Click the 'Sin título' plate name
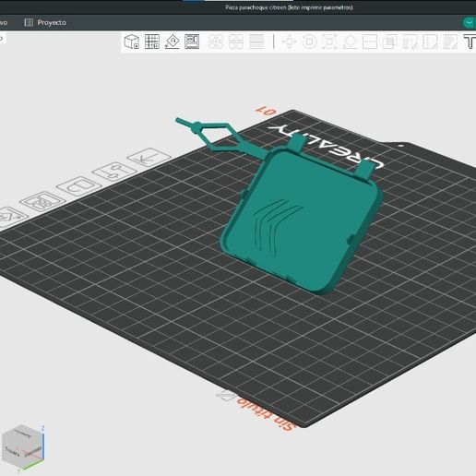This screenshot has width=476, height=476. (267, 414)
